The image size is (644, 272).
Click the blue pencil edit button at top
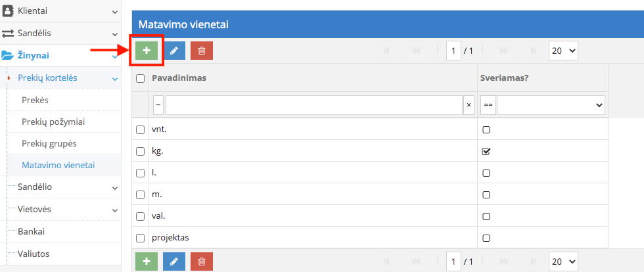click(174, 51)
